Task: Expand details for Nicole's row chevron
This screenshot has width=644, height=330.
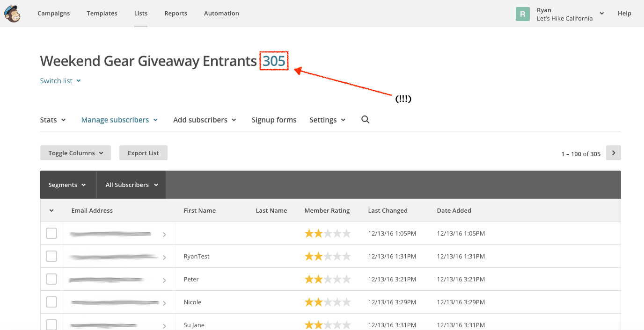Action: [x=164, y=302]
